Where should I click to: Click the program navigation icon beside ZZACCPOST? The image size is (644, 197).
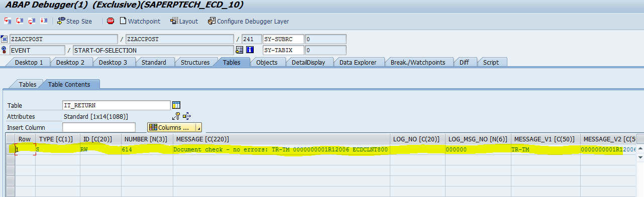tap(5, 39)
